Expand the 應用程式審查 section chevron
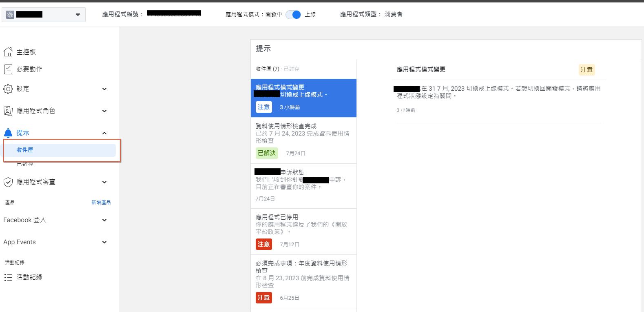 [104, 182]
